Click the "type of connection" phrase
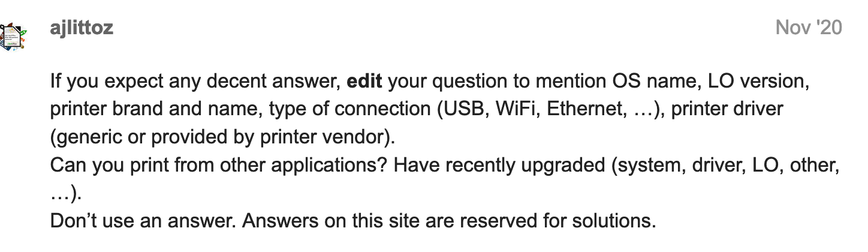Viewport: 868px width, 252px height. pyautogui.click(x=348, y=110)
